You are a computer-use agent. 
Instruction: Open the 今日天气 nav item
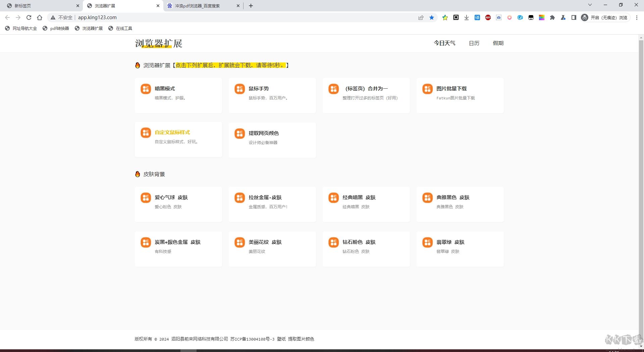coord(444,43)
